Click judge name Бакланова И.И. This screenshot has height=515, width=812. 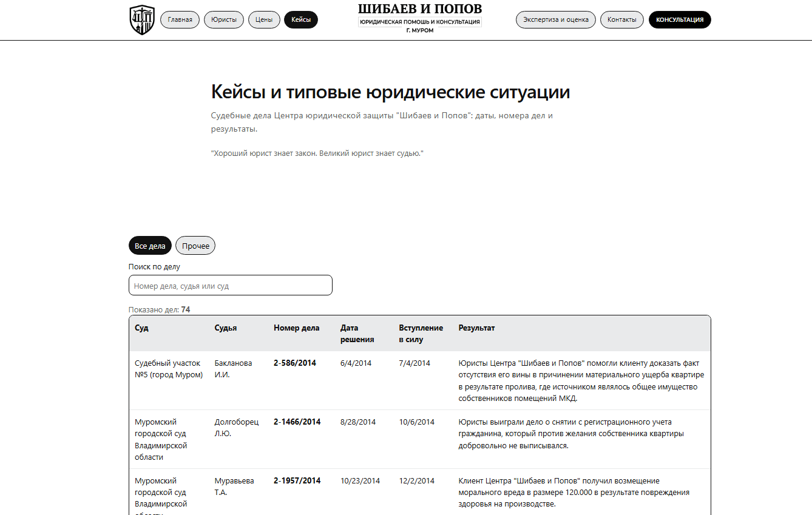pyautogui.click(x=233, y=369)
